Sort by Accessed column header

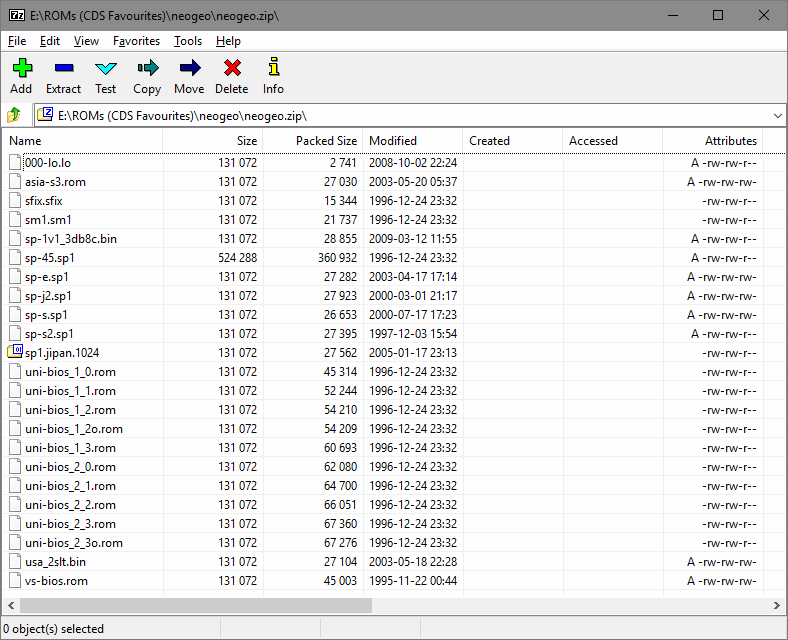point(613,141)
